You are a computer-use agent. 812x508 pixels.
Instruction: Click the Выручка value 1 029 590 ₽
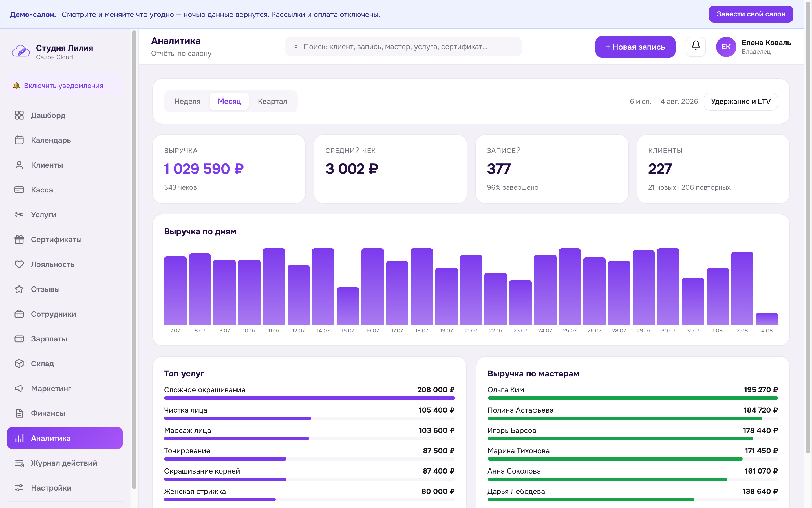[x=204, y=169]
